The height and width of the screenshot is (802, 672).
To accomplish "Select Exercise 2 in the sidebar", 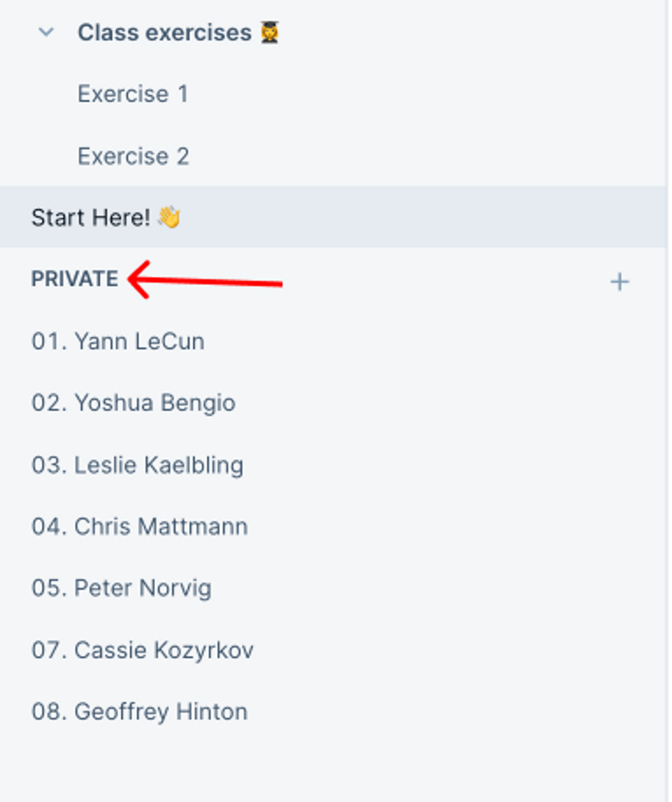I will (133, 156).
